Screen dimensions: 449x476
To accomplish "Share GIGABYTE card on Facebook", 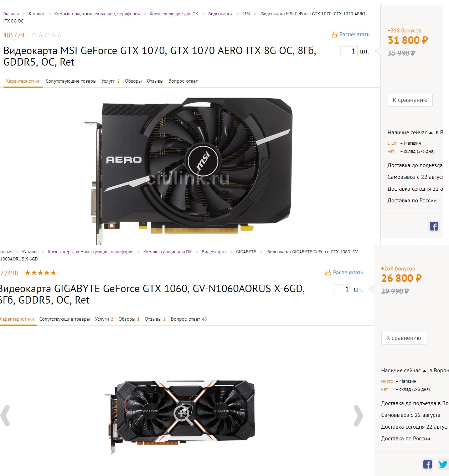I will (x=428, y=464).
